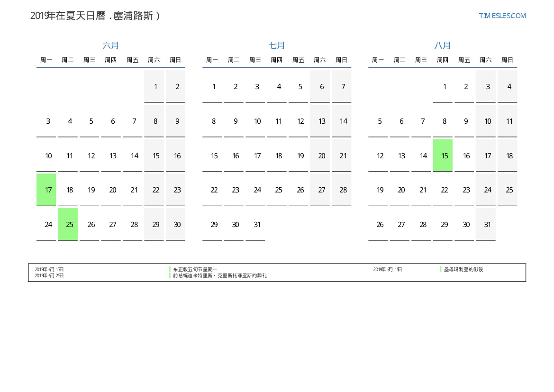Screen dimensions: 554x392
Task: Click the 七月 month heading
Action: click(277, 46)
